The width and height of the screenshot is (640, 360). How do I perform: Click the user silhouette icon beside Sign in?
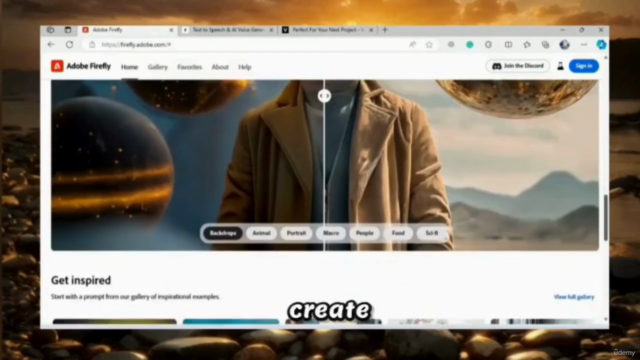click(x=560, y=66)
